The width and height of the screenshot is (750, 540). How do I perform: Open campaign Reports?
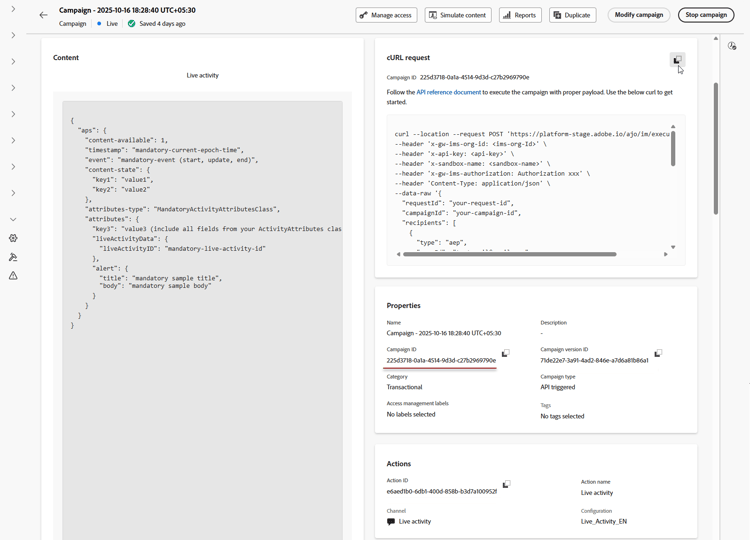(x=520, y=15)
